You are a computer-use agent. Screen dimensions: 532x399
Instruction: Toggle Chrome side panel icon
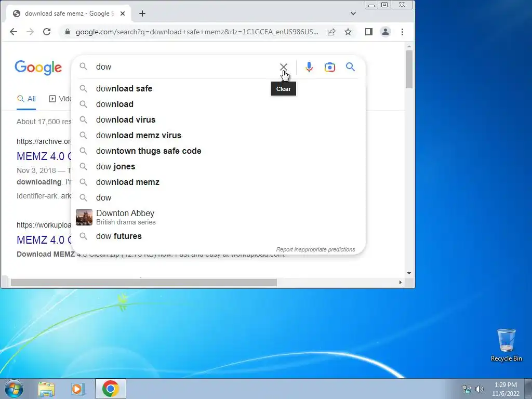coord(369,32)
